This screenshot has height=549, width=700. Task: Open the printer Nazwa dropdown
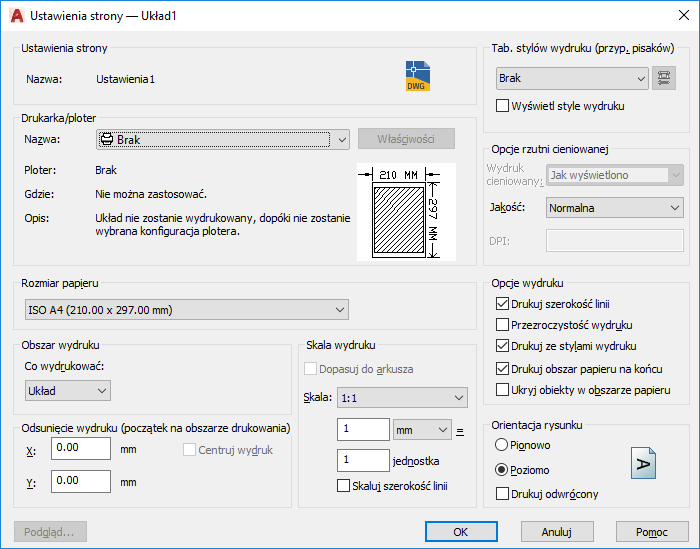pos(222,140)
